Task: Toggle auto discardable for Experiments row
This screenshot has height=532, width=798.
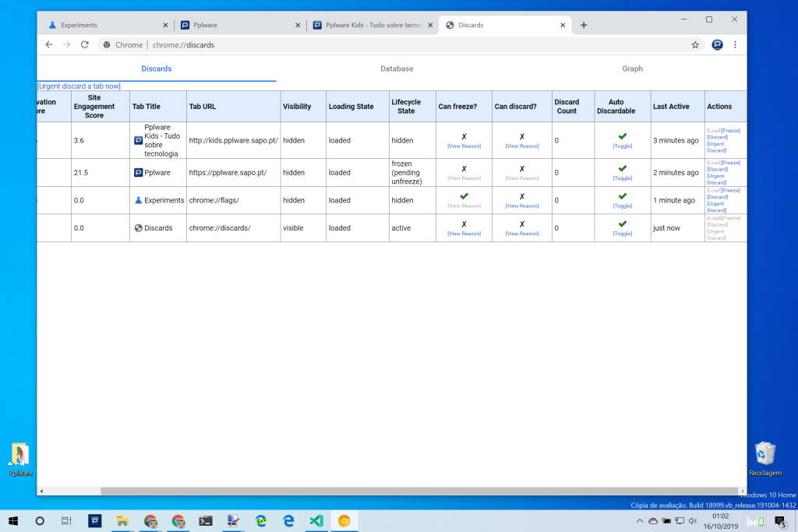Action: click(622, 206)
